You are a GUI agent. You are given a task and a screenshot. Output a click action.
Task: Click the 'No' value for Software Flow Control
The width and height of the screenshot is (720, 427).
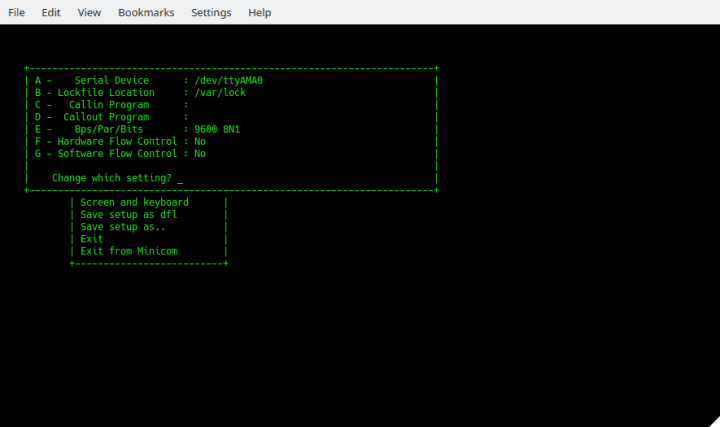[200, 153]
